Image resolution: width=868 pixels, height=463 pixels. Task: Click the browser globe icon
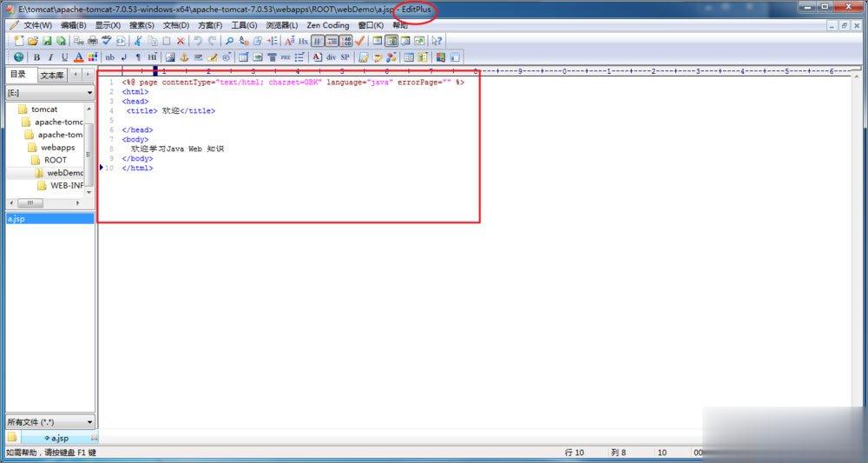[18, 57]
